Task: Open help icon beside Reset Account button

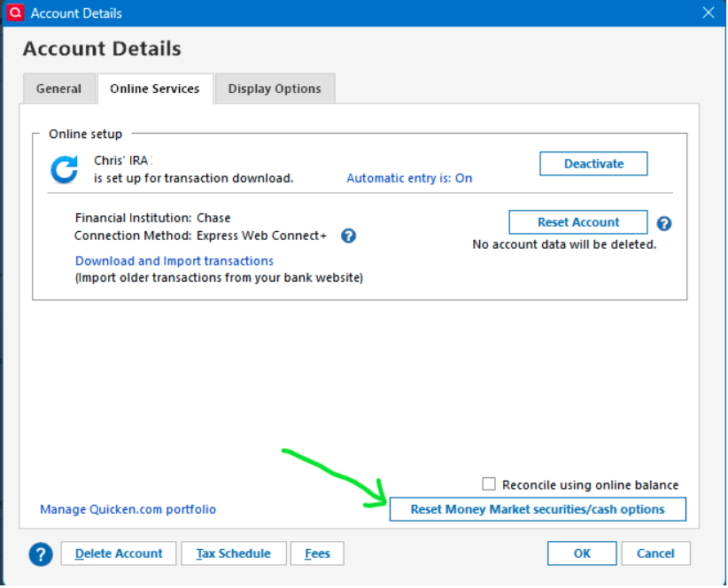Action: (x=664, y=224)
